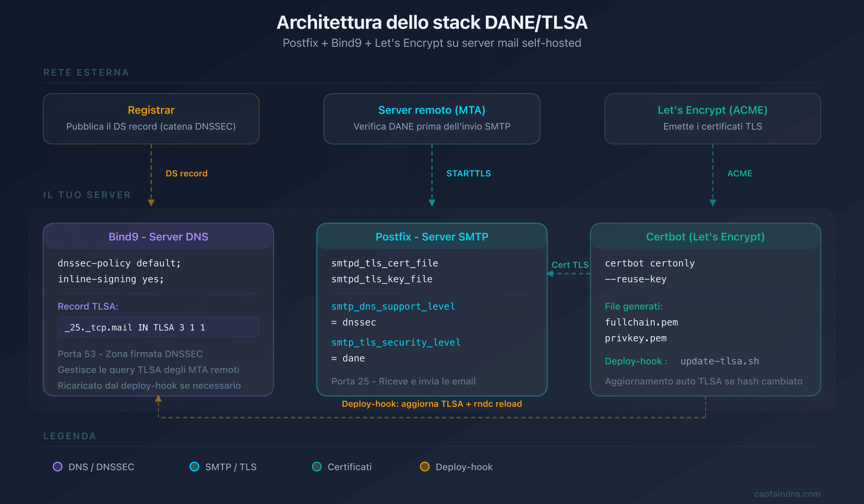Select the Let's Encrypt (ACME) title

click(713, 110)
